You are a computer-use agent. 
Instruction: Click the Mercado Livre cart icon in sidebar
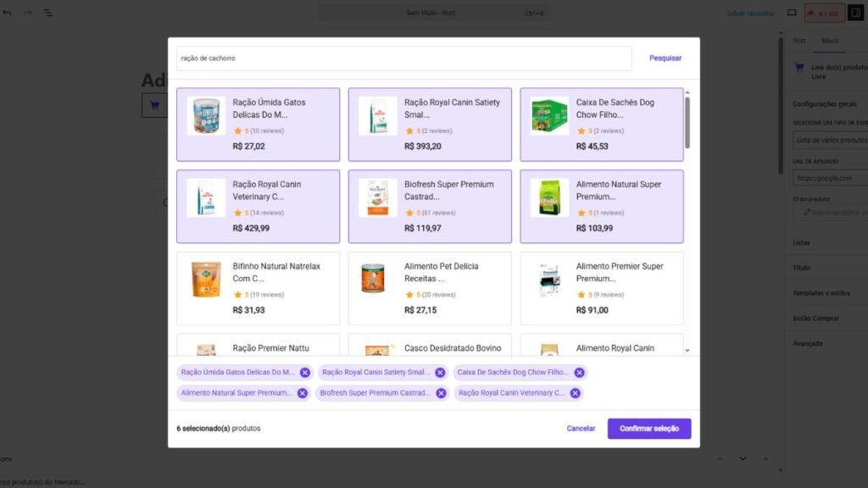[x=798, y=68]
